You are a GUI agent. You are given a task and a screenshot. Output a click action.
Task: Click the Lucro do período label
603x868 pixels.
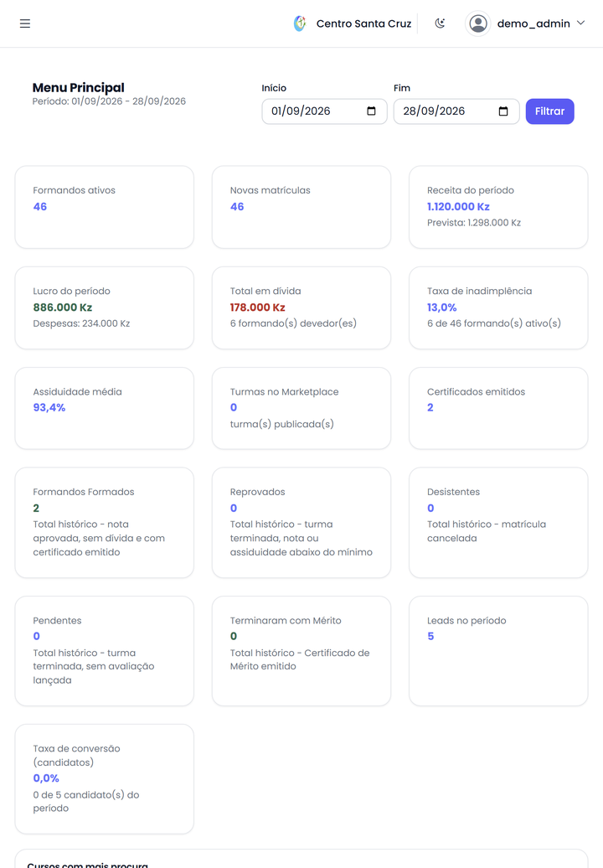click(71, 291)
